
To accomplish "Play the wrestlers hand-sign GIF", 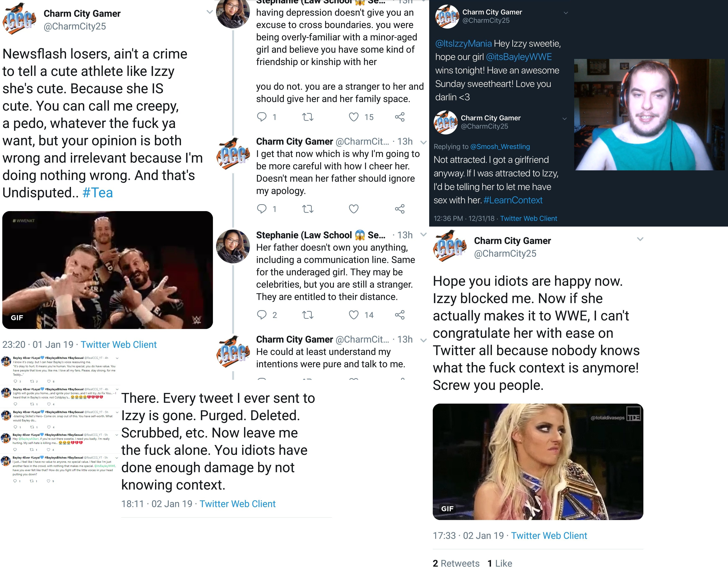I will tap(108, 270).
